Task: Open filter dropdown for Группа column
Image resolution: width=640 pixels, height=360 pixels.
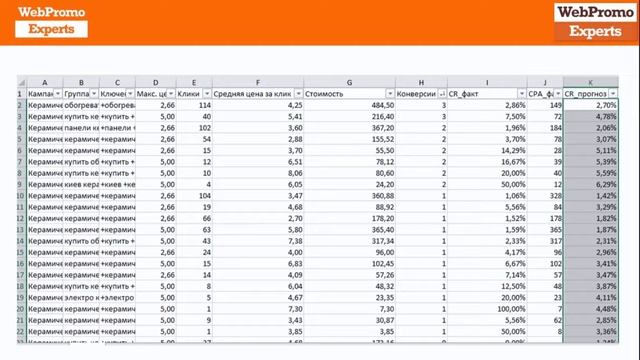Action: pyautogui.click(x=94, y=94)
